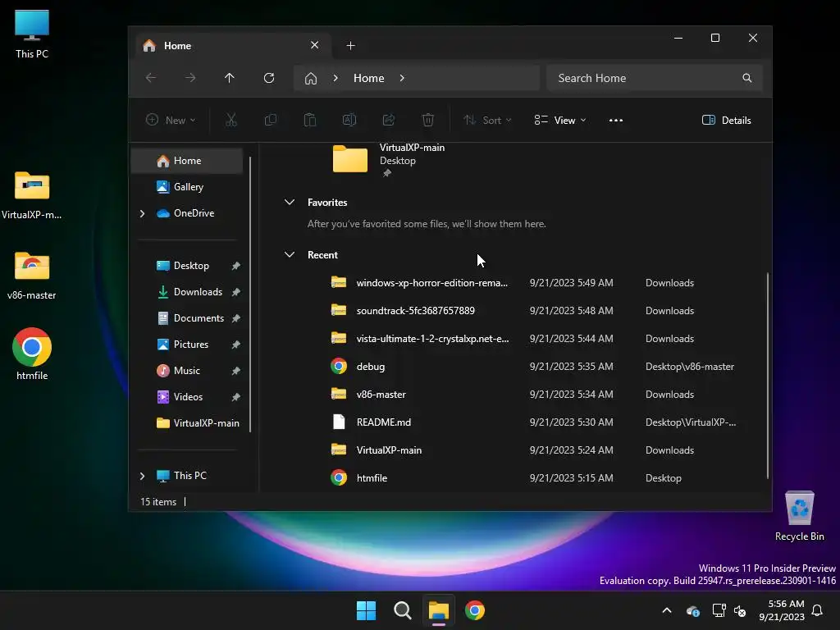Open the Windows Start menu
The width and height of the screenshot is (840, 630).
tap(367, 610)
